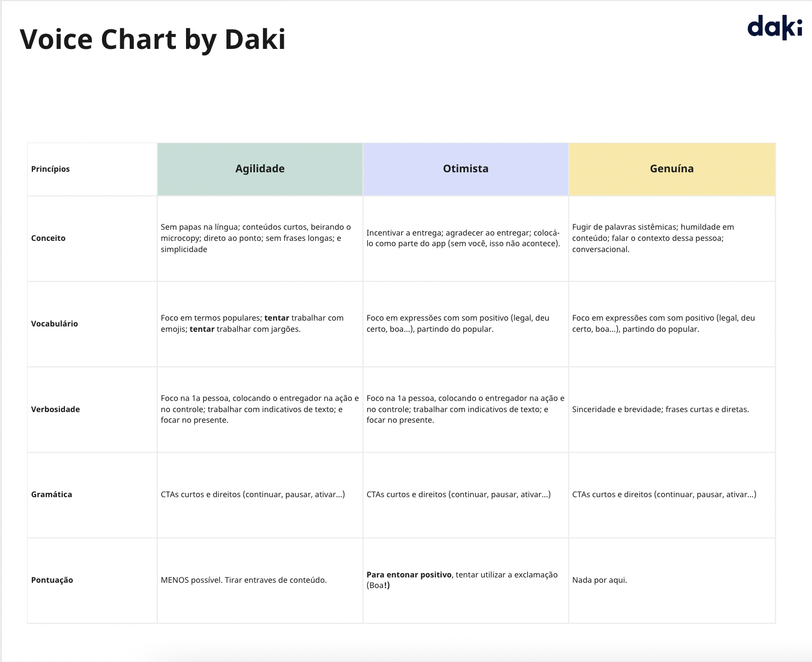Click the Verbosidade row label

[x=55, y=409]
